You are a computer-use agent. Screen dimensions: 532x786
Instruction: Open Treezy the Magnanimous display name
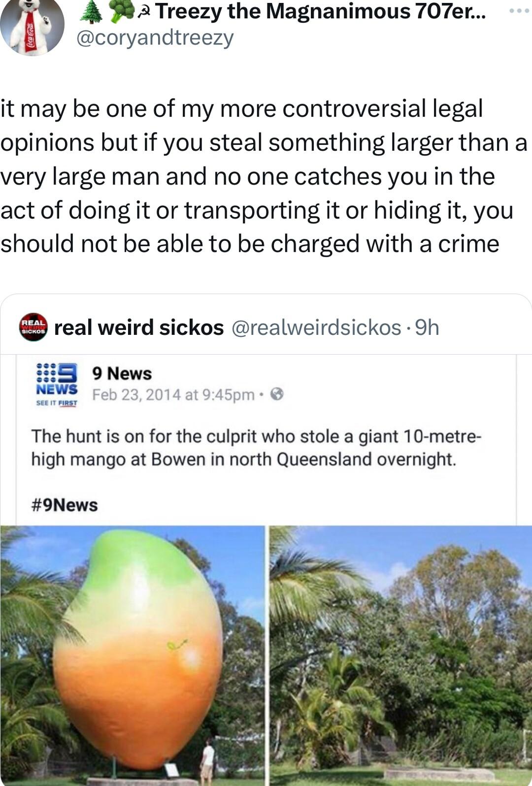click(321, 12)
